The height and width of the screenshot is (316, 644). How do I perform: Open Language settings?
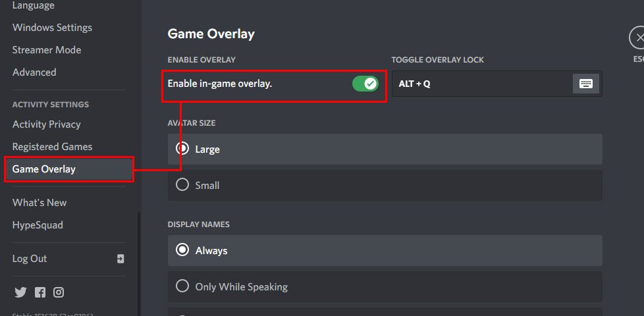point(34,6)
